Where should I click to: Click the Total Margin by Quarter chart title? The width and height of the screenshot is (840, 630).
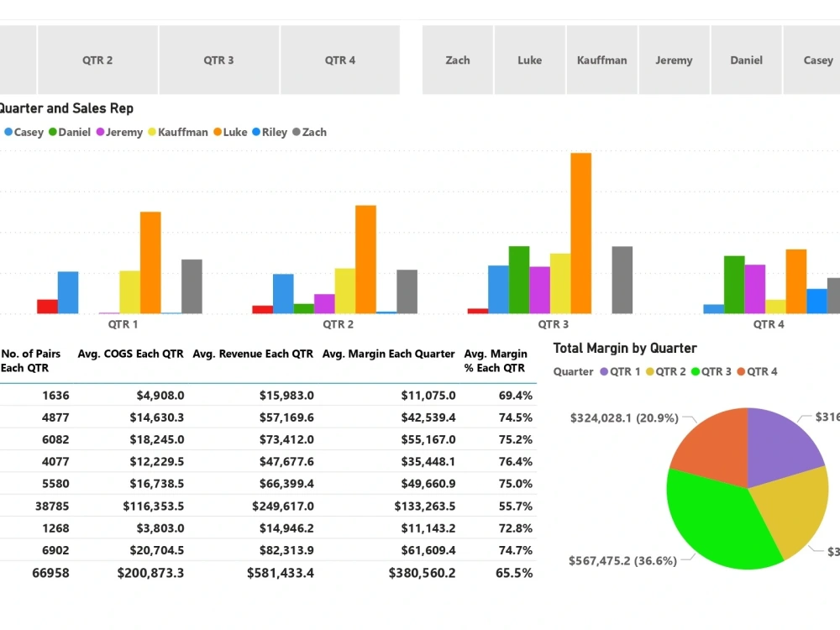pyautogui.click(x=625, y=348)
